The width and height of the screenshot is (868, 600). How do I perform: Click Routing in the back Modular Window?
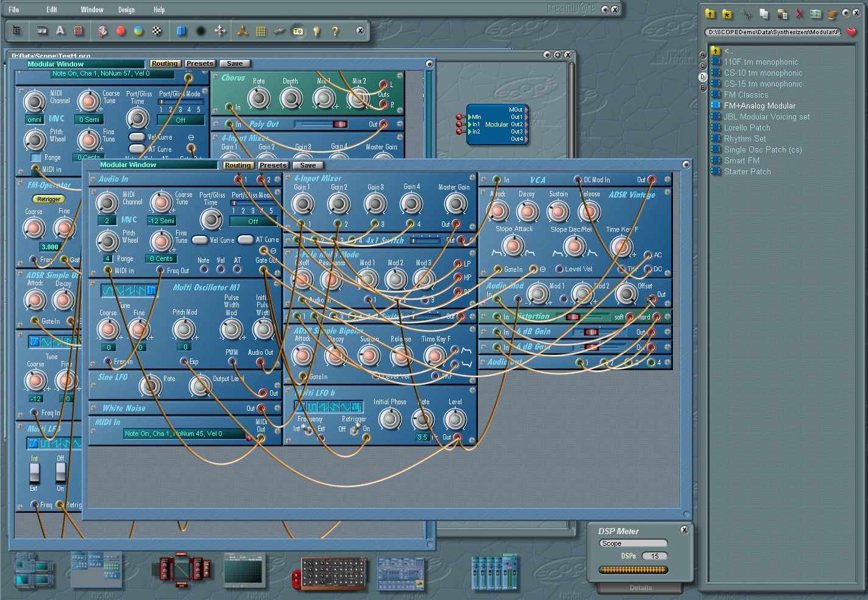[165, 63]
